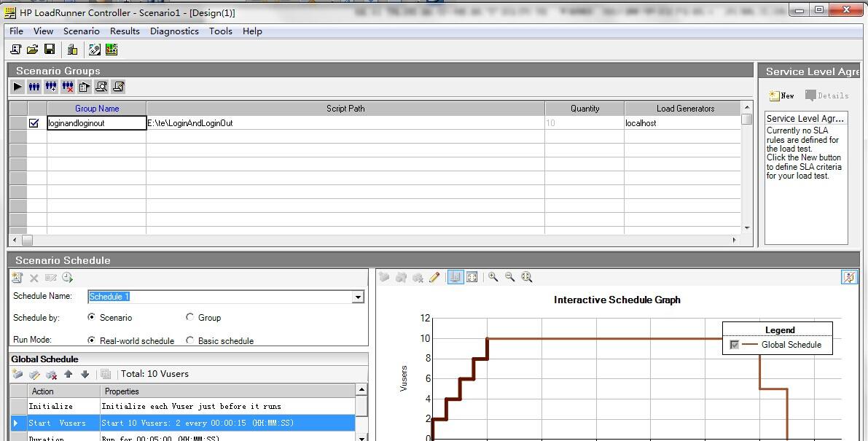Zoom in on the schedule graph
The height and width of the screenshot is (441, 868).
[x=493, y=277]
